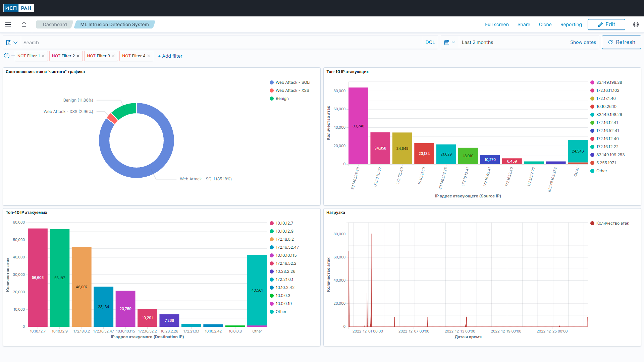Viewport: 644px width, 362px height.
Task: Click the Show dates toggle
Action: tap(583, 43)
